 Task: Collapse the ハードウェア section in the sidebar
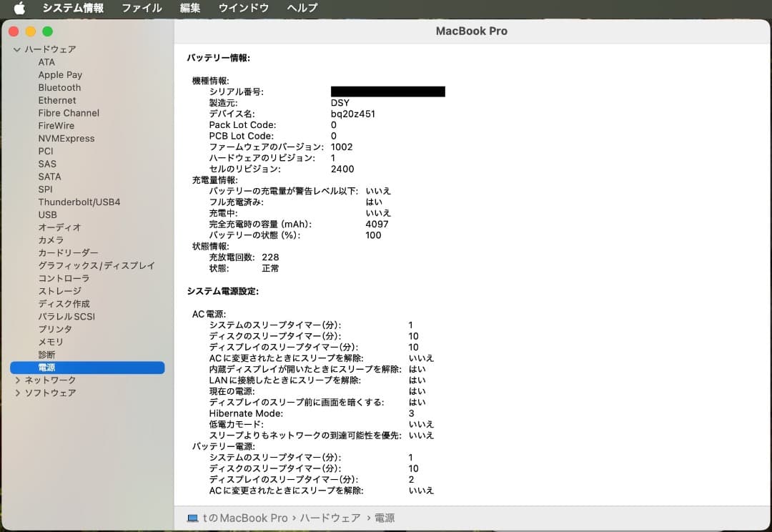[x=16, y=49]
